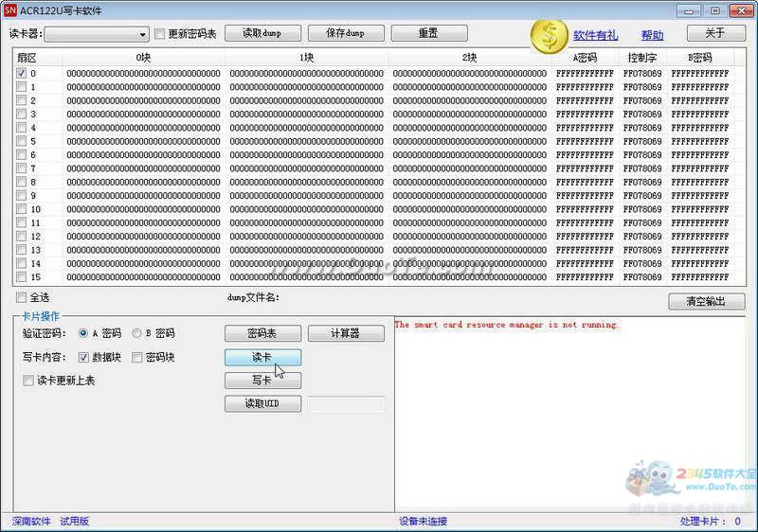Screen dimensions: 758x532
Task: Check the sector 10 checkbox
Action: tap(21, 208)
